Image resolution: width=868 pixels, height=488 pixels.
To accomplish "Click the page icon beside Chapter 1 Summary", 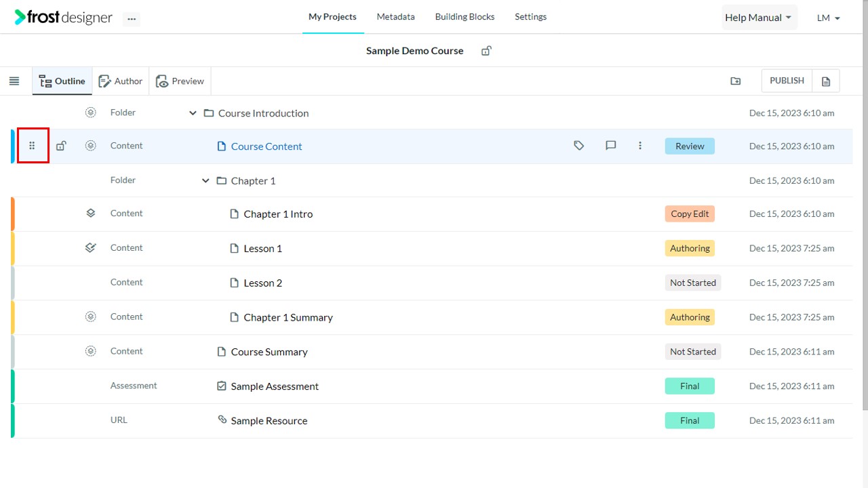I will pos(235,317).
